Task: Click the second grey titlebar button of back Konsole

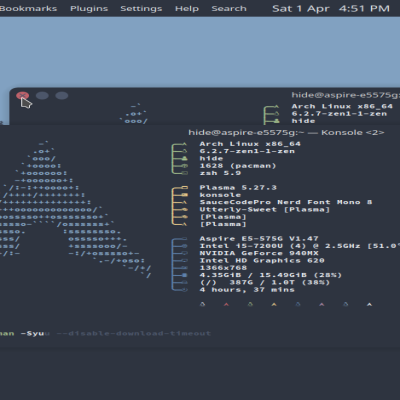Action: (x=62, y=96)
